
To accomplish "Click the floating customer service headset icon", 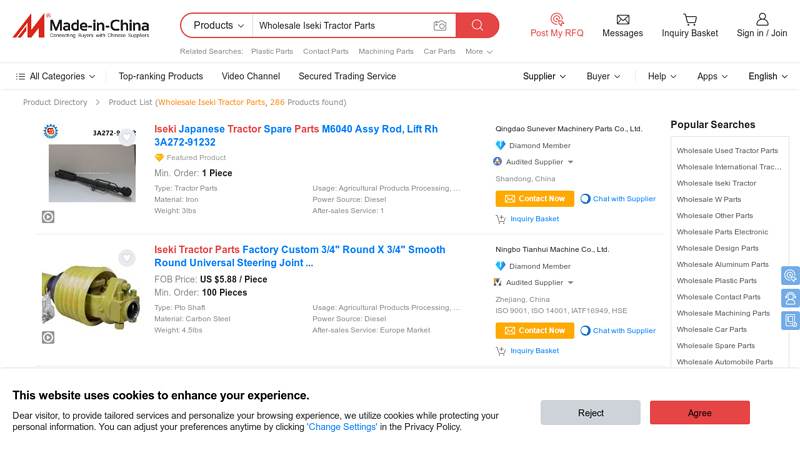I will click(790, 298).
